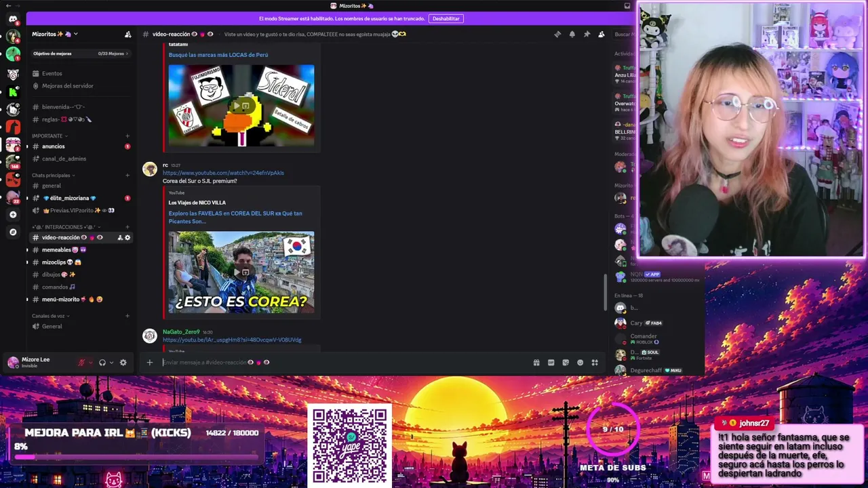Open link Busqué las marcas más LOCAS de Perú

(x=218, y=55)
